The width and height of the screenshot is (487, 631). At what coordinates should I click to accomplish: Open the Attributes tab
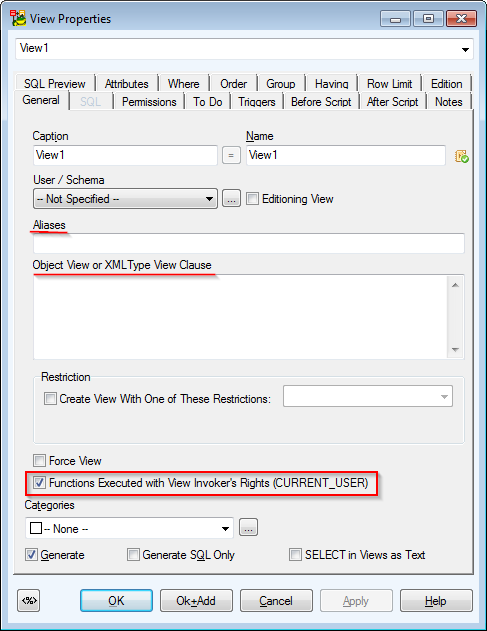click(127, 84)
